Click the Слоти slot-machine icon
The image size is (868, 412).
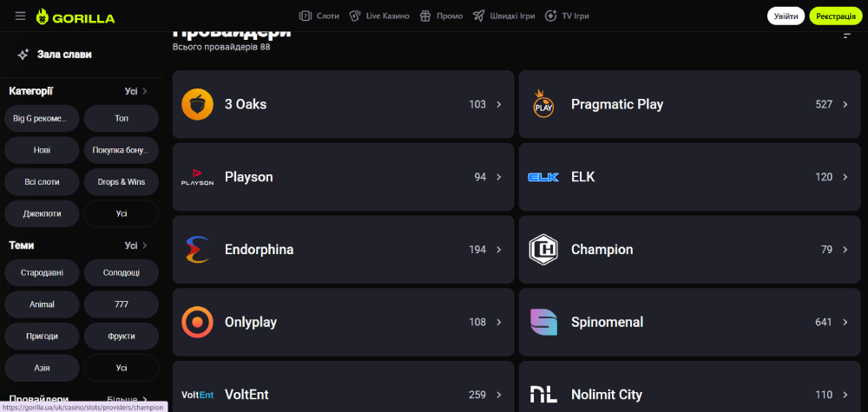coord(306,16)
